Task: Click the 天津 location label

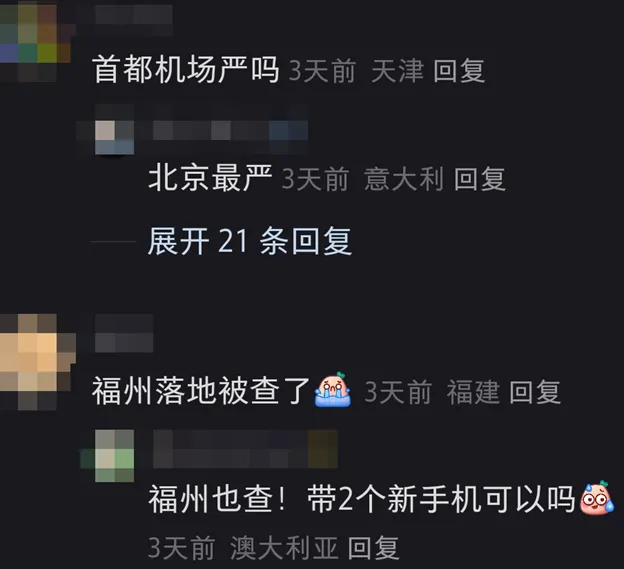Action: pos(397,71)
